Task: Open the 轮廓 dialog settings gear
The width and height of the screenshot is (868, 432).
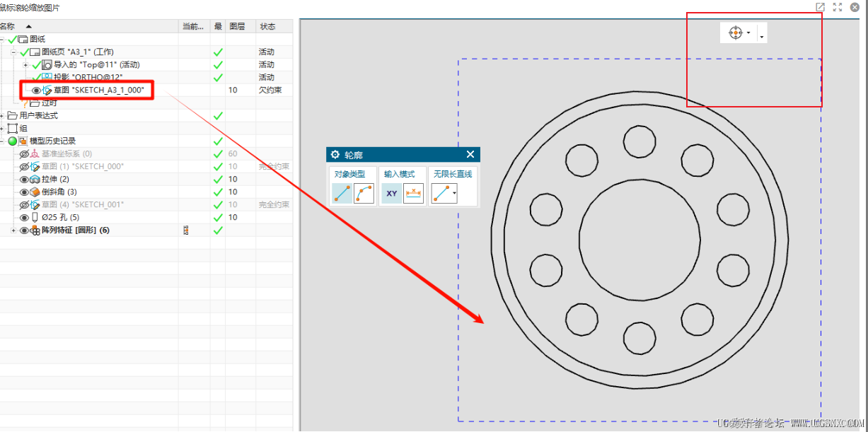Action: click(335, 154)
